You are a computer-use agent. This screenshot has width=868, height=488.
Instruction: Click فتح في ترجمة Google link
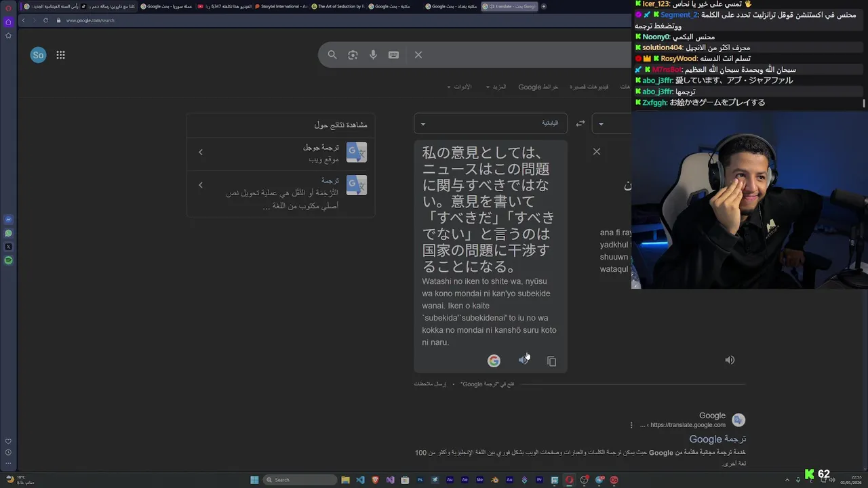488,384
